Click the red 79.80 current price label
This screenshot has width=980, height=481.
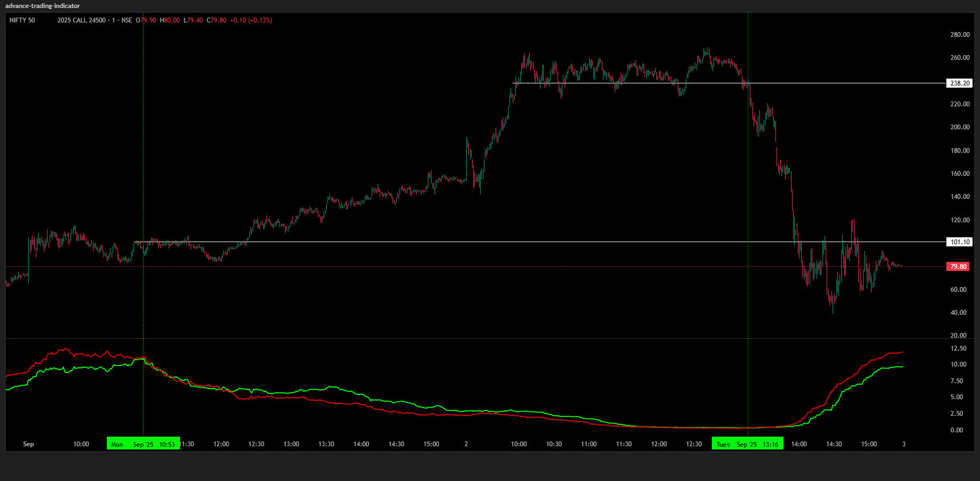pos(958,266)
